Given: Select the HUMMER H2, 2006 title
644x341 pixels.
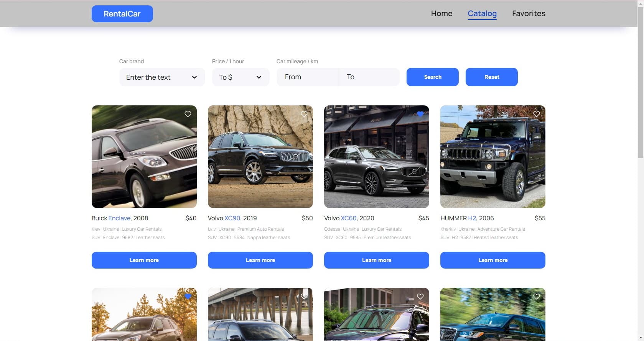Looking at the screenshot, I should (x=467, y=218).
